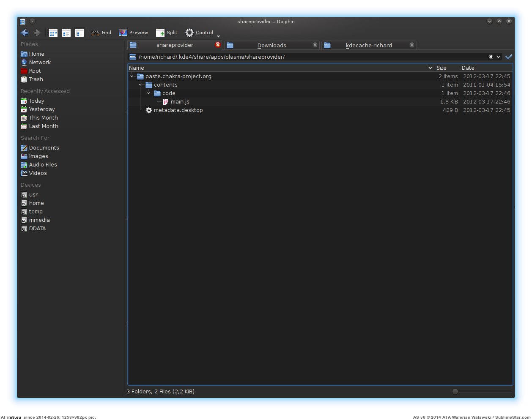Open the Control menu
This screenshot has height=420, width=532.
click(200, 33)
